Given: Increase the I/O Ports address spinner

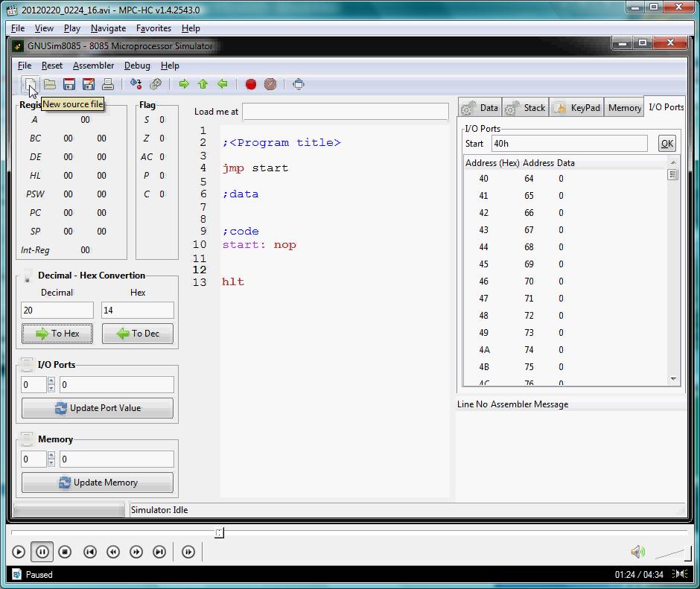Looking at the screenshot, I should pos(51,381).
